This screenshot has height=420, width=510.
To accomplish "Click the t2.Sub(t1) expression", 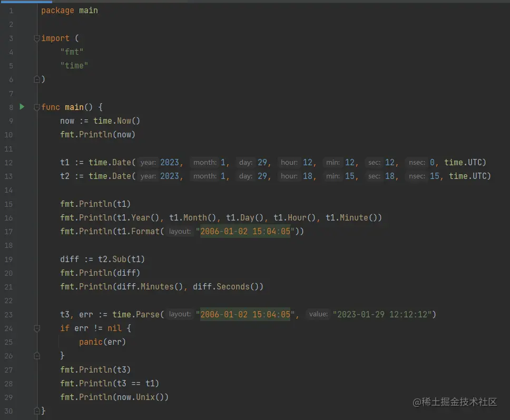I will (x=121, y=259).
